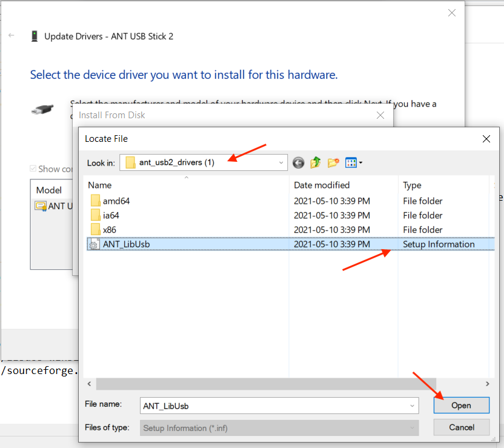Click the Cancel button in Locate File
The image size is (504, 448).
[461, 427]
